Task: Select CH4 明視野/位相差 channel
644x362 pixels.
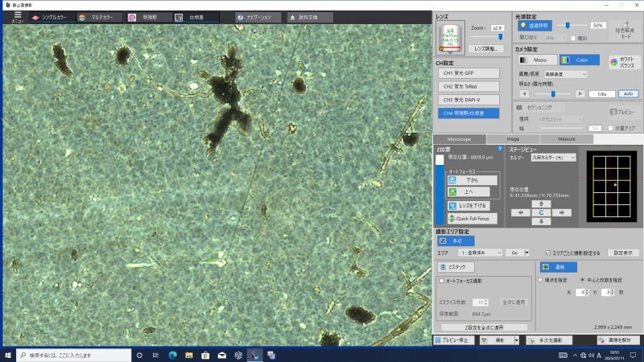Action: click(x=469, y=113)
